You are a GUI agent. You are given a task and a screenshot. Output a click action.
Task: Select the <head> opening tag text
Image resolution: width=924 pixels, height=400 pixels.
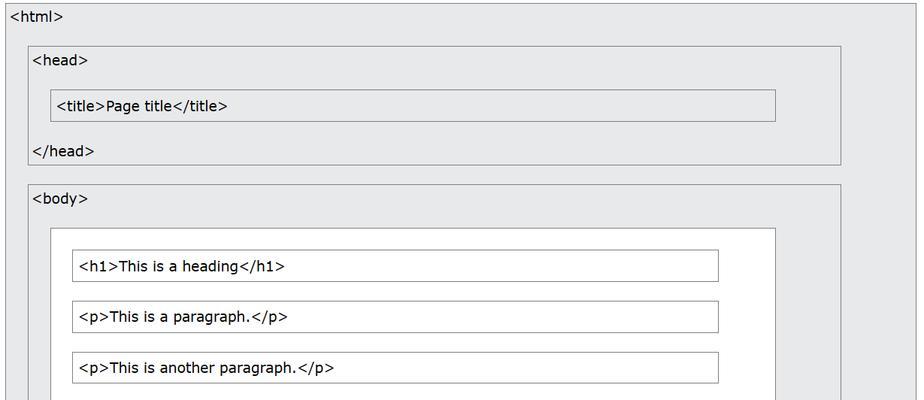coord(60,60)
